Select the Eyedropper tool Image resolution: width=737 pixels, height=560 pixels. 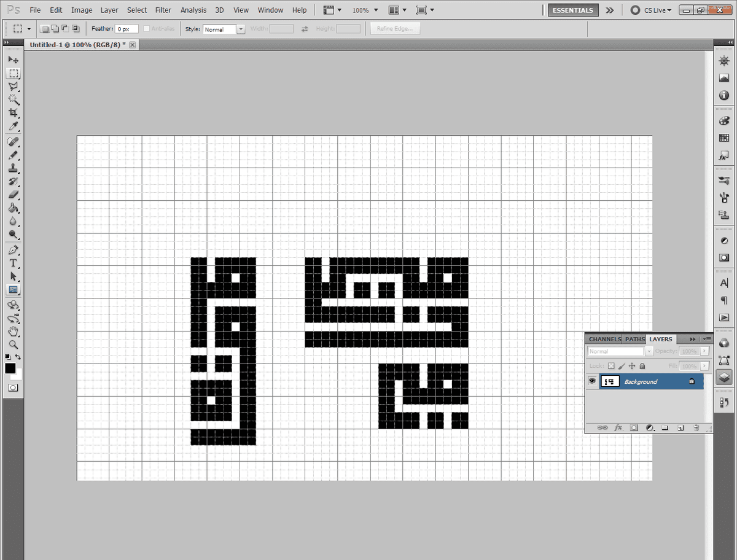(13, 126)
